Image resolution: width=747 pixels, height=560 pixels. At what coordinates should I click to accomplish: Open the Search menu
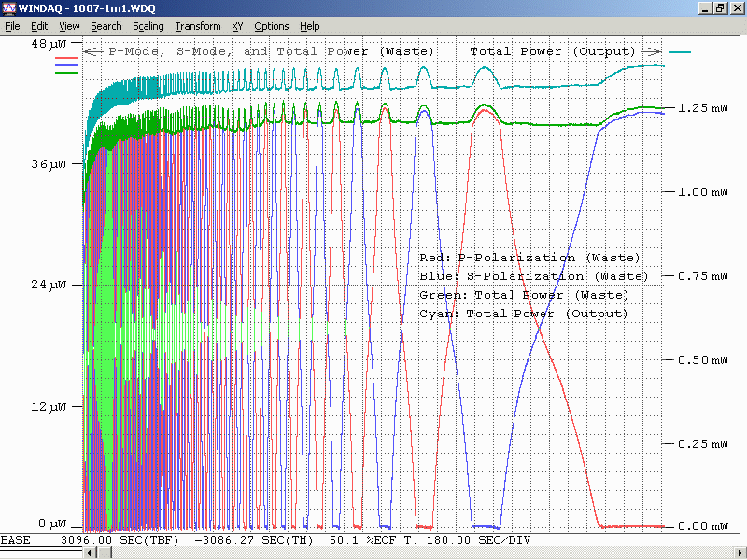pyautogui.click(x=106, y=26)
